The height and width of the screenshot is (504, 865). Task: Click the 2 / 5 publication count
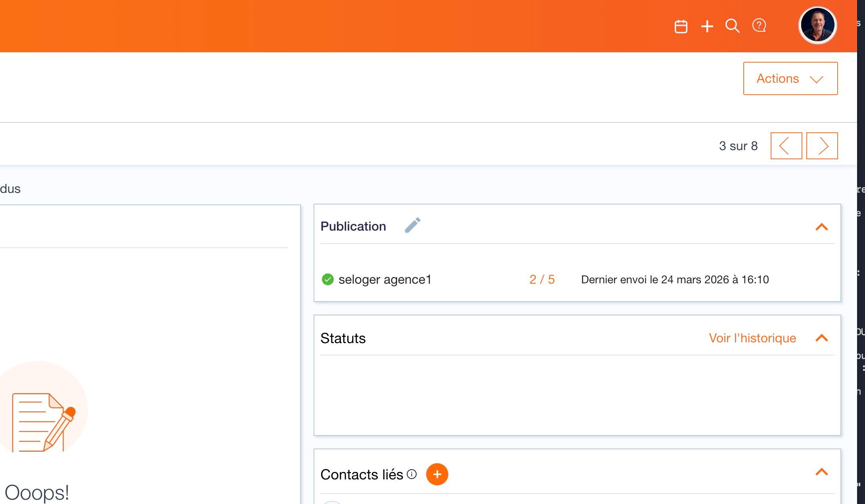[x=542, y=279]
